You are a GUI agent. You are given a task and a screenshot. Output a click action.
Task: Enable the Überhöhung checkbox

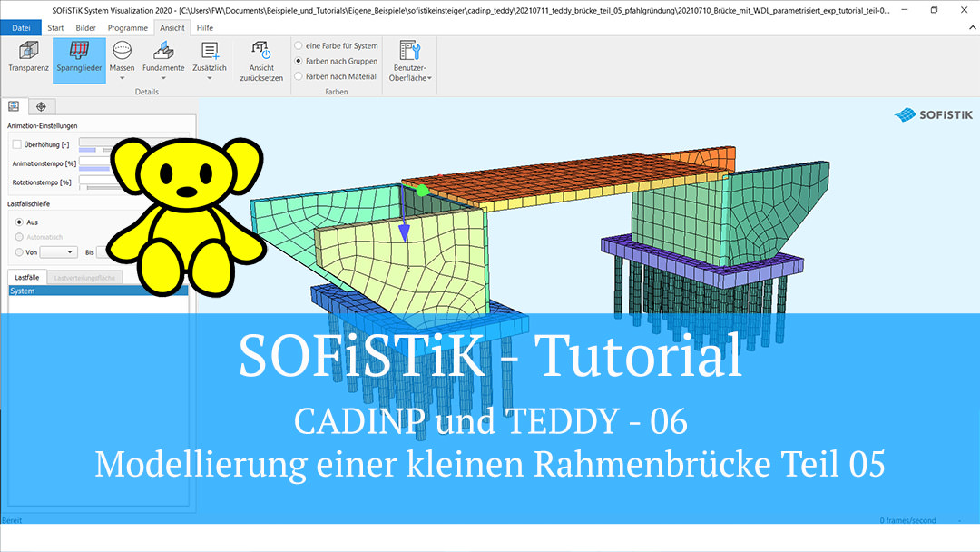tap(15, 143)
